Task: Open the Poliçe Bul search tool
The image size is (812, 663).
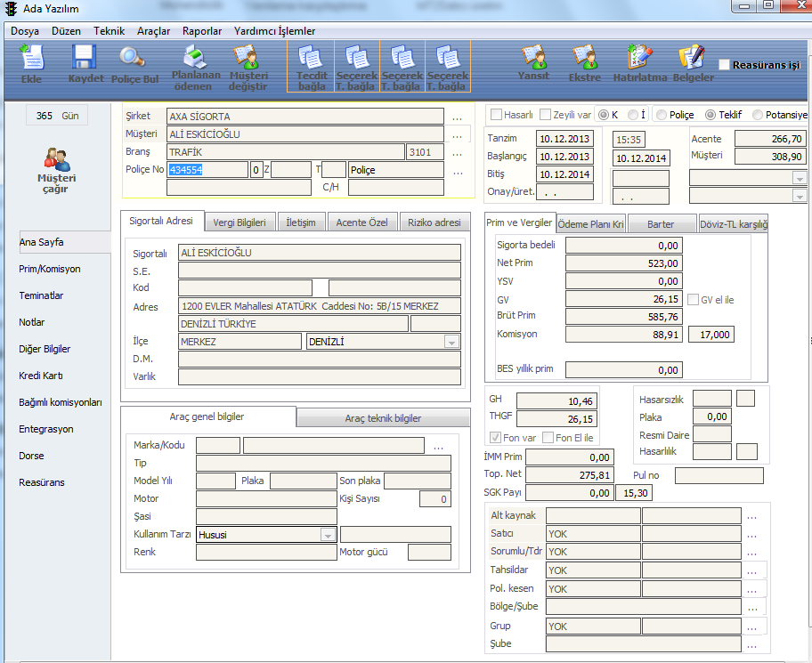Action: [x=134, y=64]
